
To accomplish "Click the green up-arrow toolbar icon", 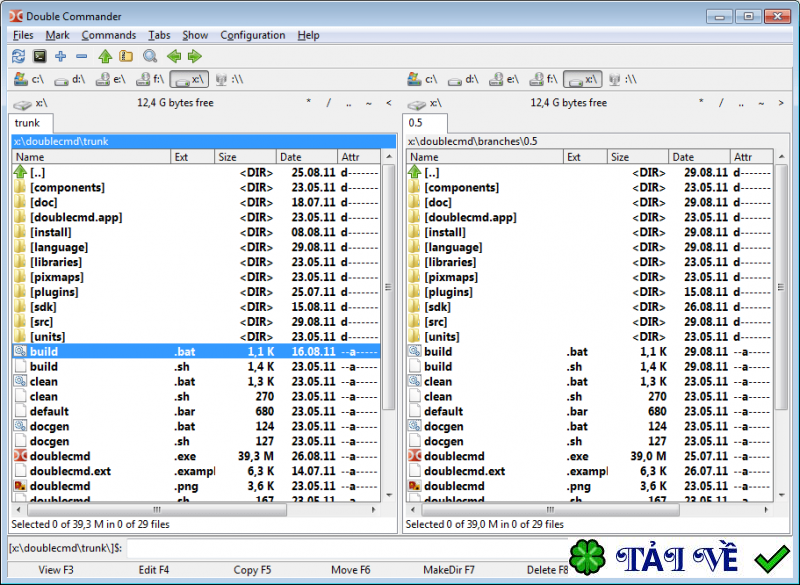I will 105,56.
